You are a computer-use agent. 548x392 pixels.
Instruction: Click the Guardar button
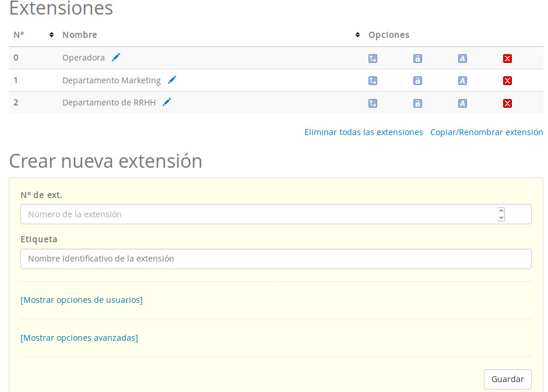click(x=507, y=379)
